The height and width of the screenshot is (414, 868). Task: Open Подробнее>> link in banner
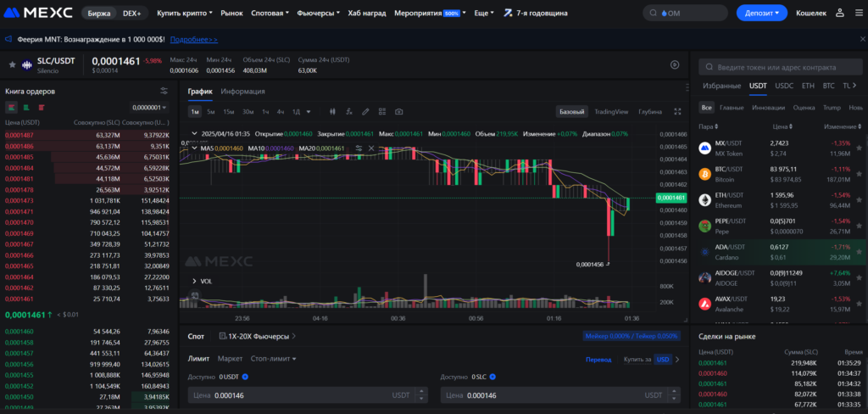194,39
